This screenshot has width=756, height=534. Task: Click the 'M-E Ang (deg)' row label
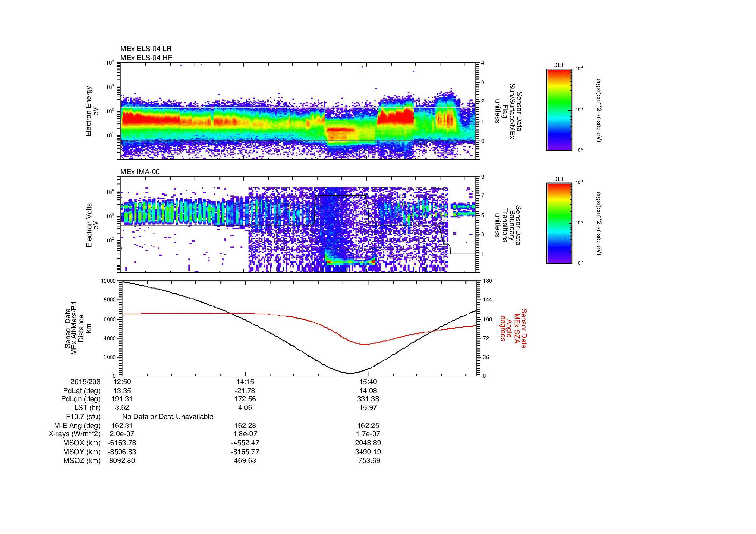[77, 426]
